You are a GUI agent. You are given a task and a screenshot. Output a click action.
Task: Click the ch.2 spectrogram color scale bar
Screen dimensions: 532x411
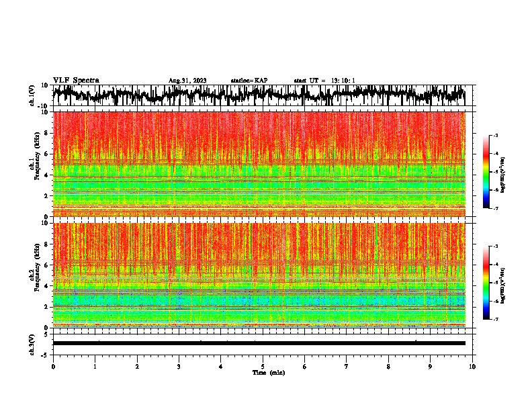pyautogui.click(x=486, y=283)
